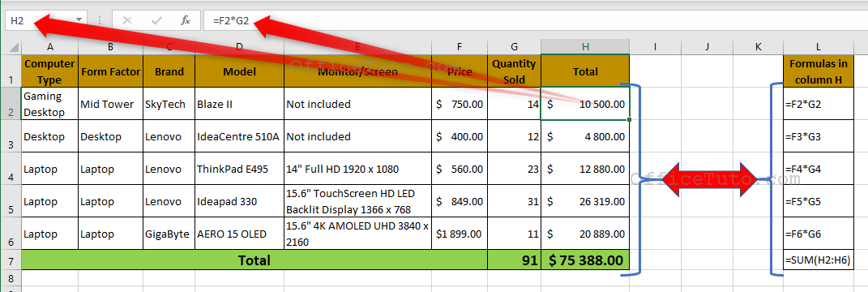Confirm entry with the checkmark icon
Viewport: 868px width, 292px height.
(156, 20)
